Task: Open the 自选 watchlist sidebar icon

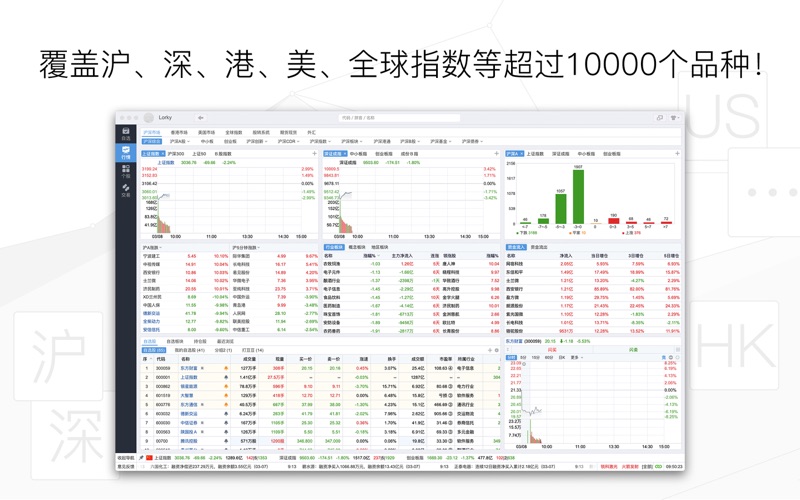Action: (126, 134)
